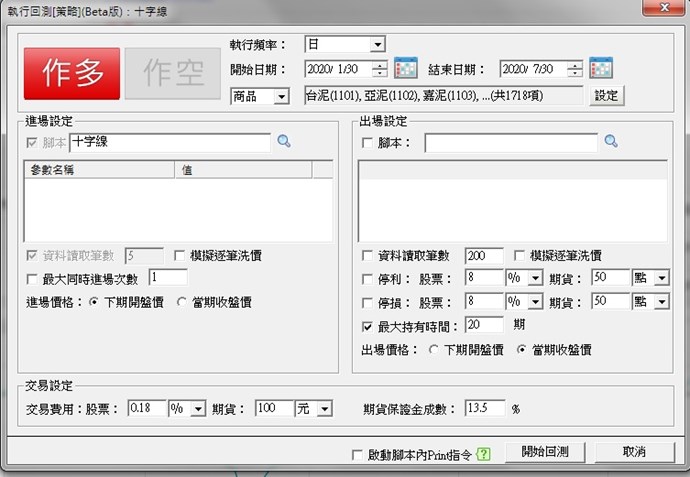Image resolution: width=690 pixels, height=477 pixels.
Task: Click the entry script search magnifier icon
Action: coord(284,143)
